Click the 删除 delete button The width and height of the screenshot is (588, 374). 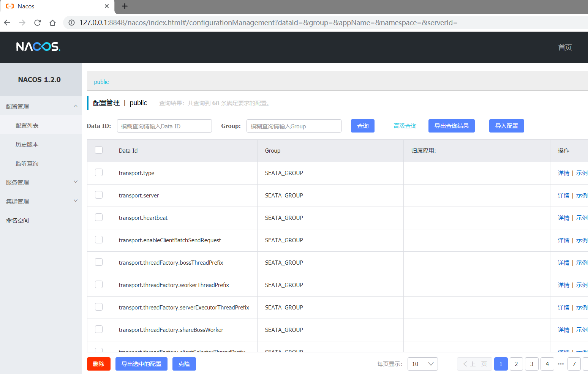99,364
